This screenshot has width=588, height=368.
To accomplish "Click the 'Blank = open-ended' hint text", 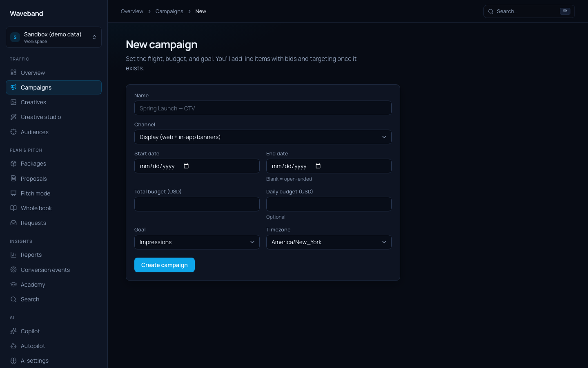I will [289, 179].
